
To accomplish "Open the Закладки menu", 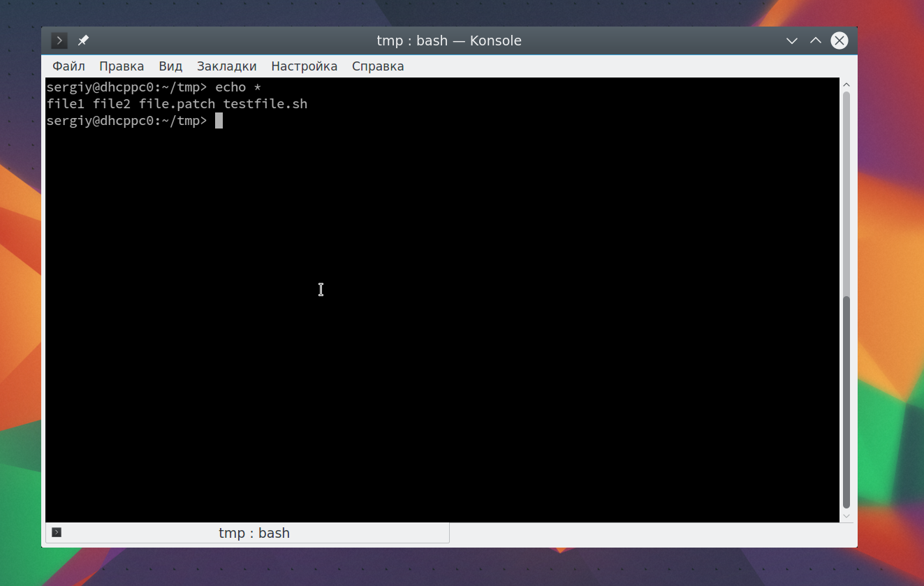I will pyautogui.click(x=227, y=66).
